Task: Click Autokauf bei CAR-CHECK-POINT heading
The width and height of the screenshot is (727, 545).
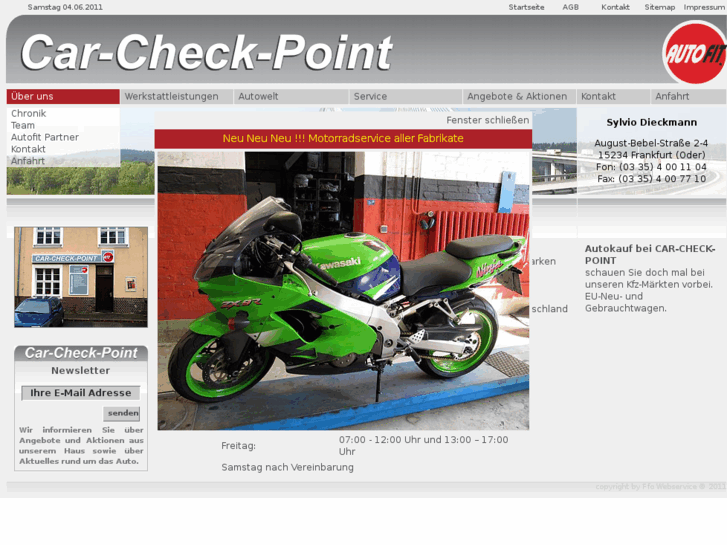Action: tap(650, 255)
